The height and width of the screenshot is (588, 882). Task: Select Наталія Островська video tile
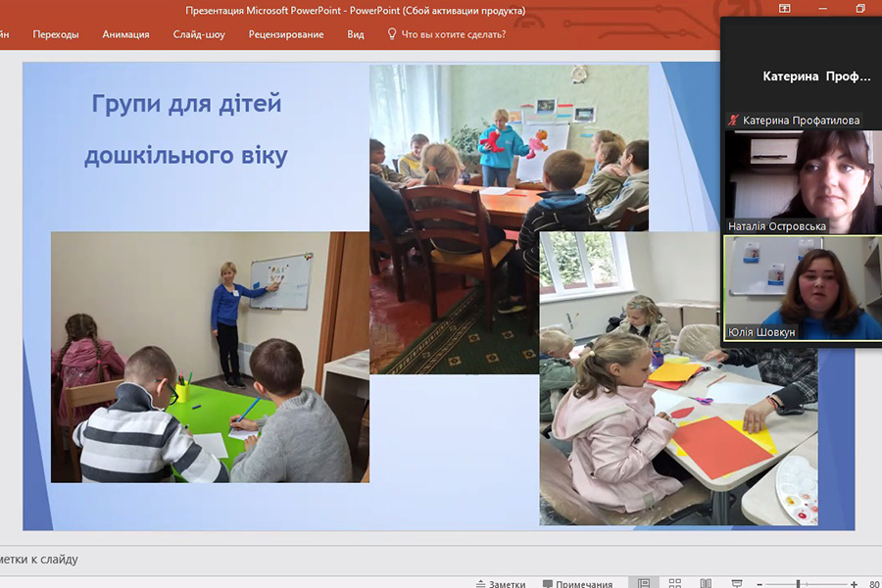803,181
